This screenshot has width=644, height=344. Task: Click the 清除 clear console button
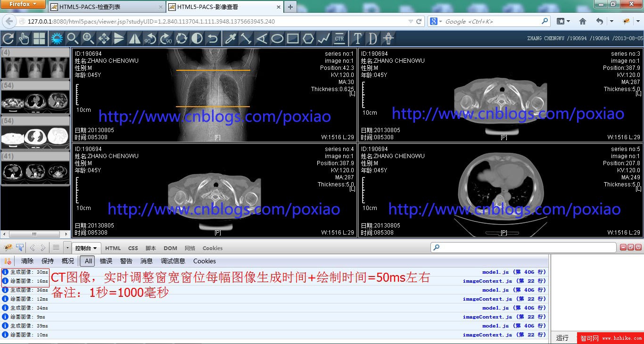(x=27, y=261)
